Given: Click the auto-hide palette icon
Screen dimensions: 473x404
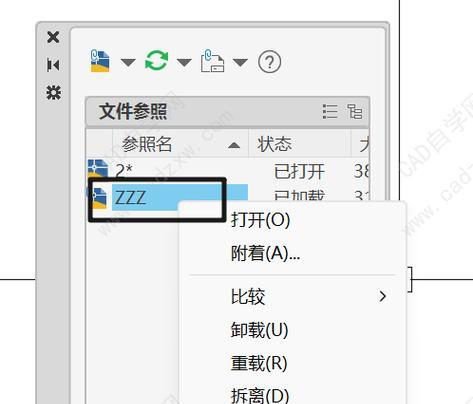Looking at the screenshot, I should (53, 65).
